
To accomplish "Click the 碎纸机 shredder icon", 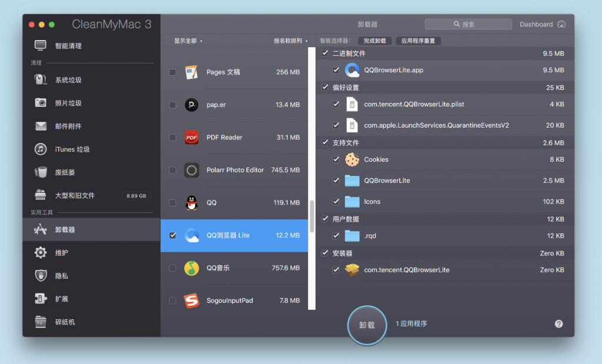I will coord(41,322).
